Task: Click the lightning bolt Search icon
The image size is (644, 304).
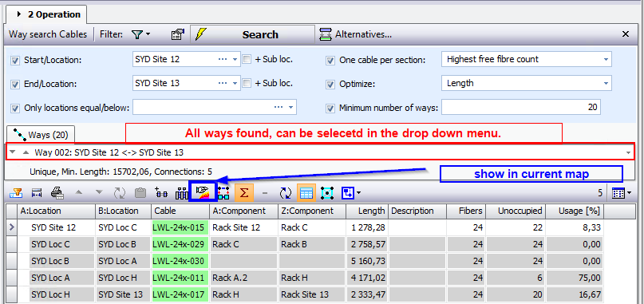Action: [200, 34]
